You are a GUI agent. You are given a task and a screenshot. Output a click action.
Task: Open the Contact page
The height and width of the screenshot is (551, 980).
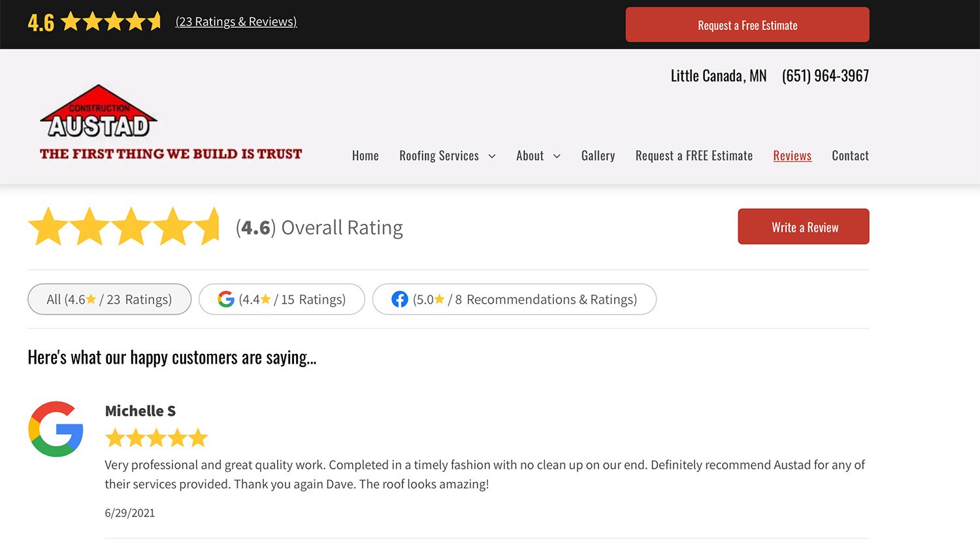pos(850,155)
